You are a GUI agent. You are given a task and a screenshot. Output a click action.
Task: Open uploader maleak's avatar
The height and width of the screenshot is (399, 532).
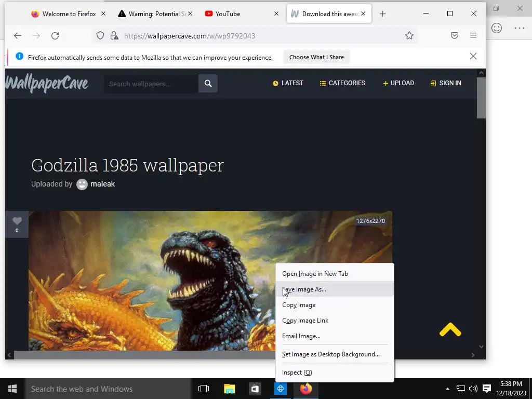tap(82, 184)
